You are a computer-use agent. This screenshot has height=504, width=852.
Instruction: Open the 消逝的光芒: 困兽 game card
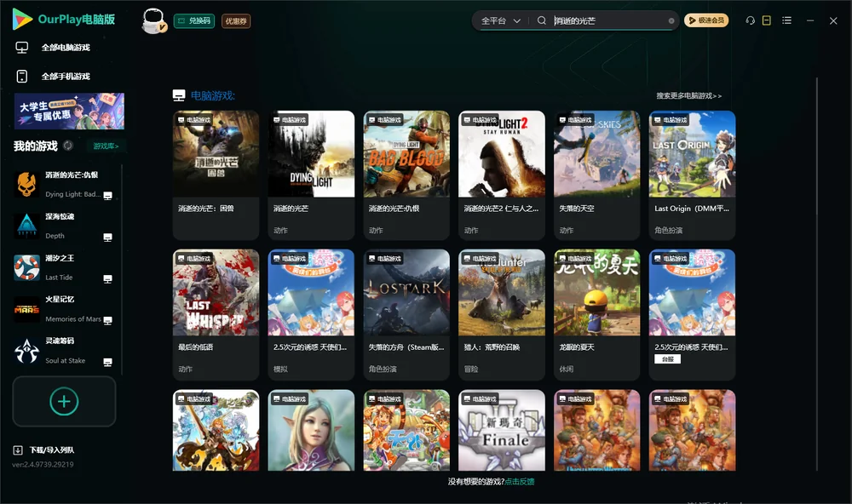pyautogui.click(x=216, y=175)
